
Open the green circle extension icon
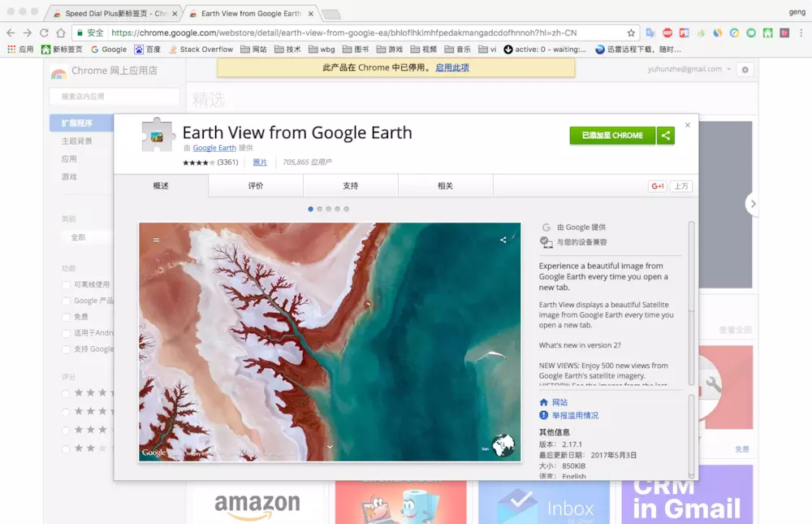tap(751, 32)
